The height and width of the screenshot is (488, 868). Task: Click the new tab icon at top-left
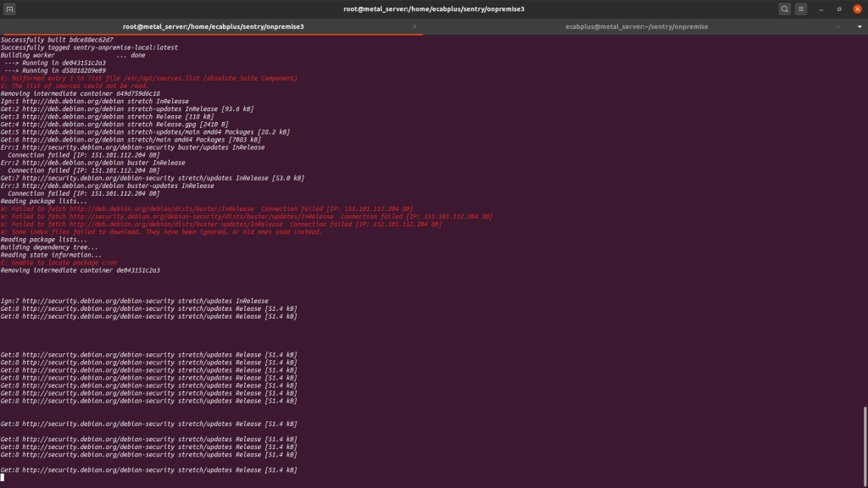pyautogui.click(x=9, y=8)
